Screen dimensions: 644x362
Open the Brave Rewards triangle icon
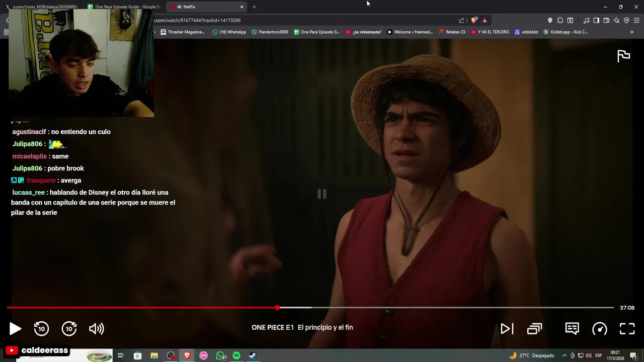click(x=485, y=20)
